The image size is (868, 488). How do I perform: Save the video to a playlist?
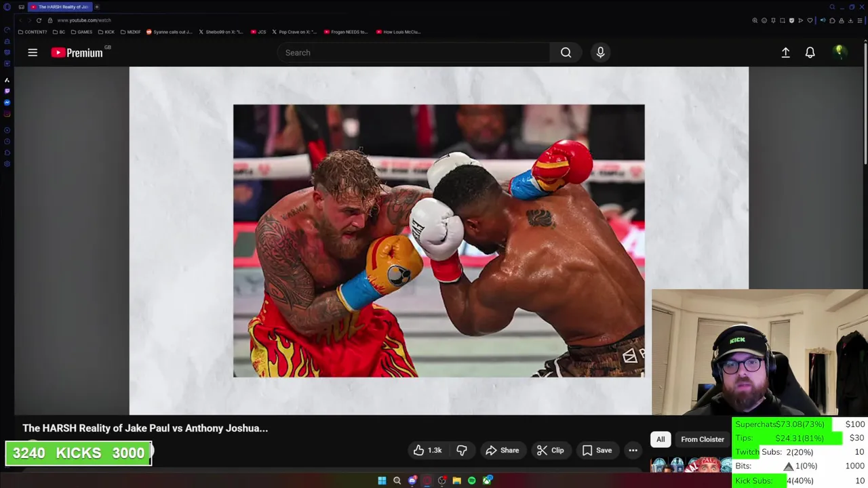pyautogui.click(x=597, y=450)
